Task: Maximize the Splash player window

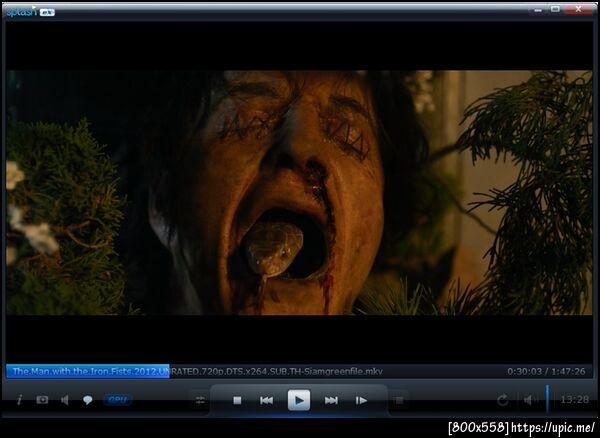Action: pos(555,10)
